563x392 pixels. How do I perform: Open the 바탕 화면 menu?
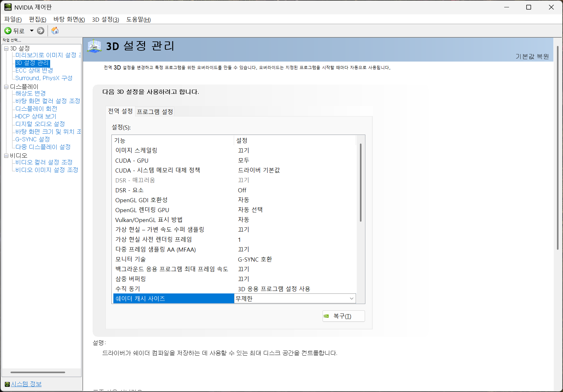click(x=69, y=19)
